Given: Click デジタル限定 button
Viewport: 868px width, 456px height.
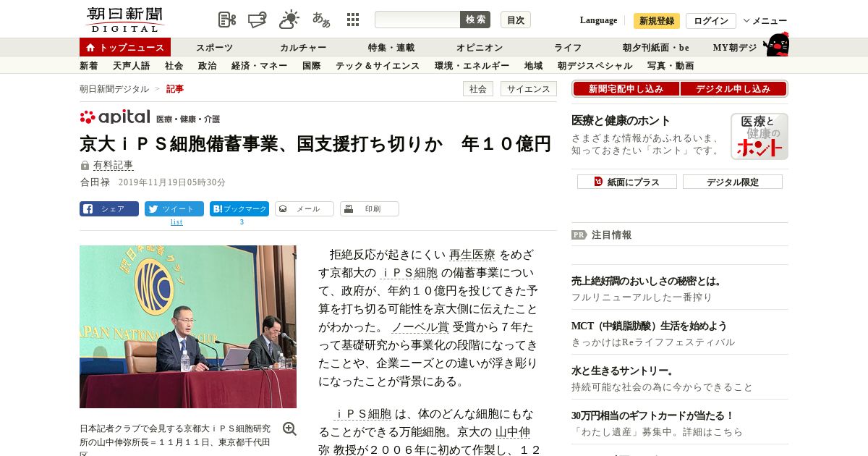Looking at the screenshot, I should (733, 182).
